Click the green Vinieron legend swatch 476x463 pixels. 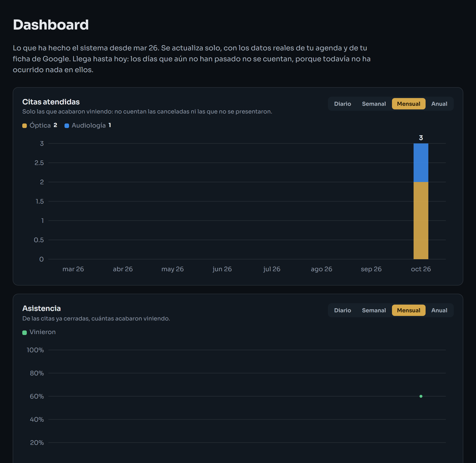click(x=25, y=333)
